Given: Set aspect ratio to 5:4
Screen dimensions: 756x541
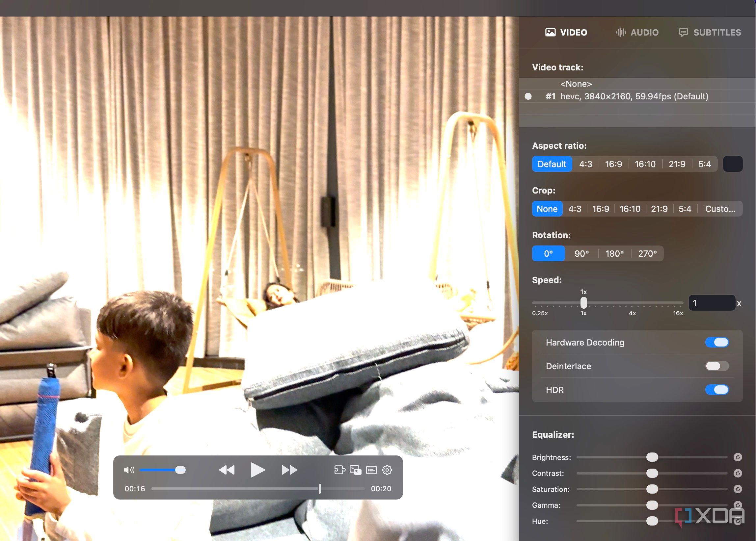Looking at the screenshot, I should [x=705, y=164].
